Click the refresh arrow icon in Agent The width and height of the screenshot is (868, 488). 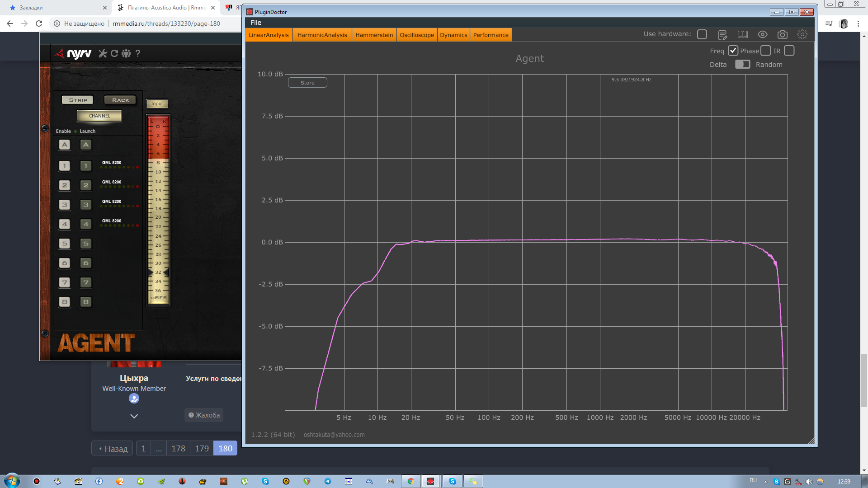[x=114, y=53]
